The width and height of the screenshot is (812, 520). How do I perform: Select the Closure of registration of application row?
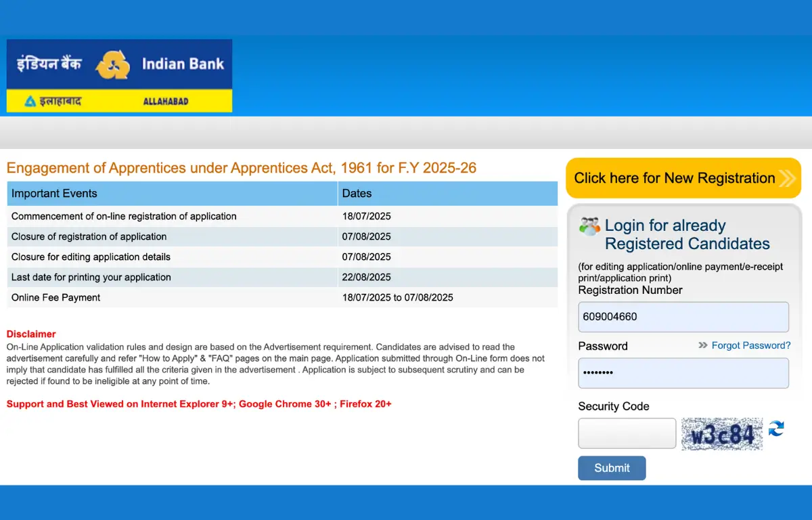pyautogui.click(x=89, y=236)
